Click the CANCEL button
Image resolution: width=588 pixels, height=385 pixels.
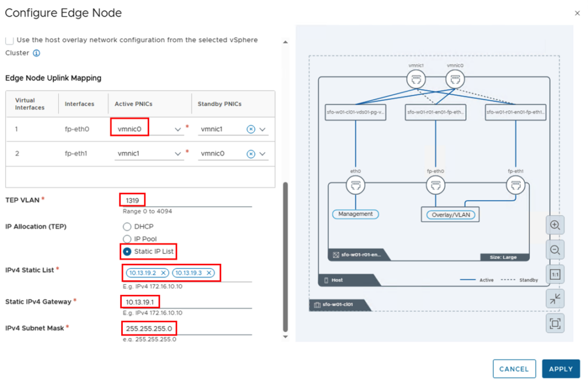tap(514, 369)
